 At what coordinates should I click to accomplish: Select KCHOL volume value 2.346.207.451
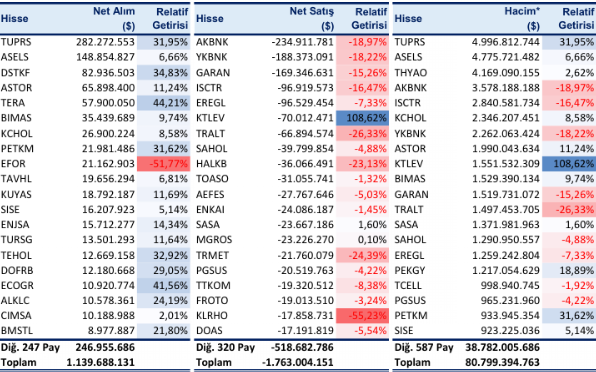506,118
